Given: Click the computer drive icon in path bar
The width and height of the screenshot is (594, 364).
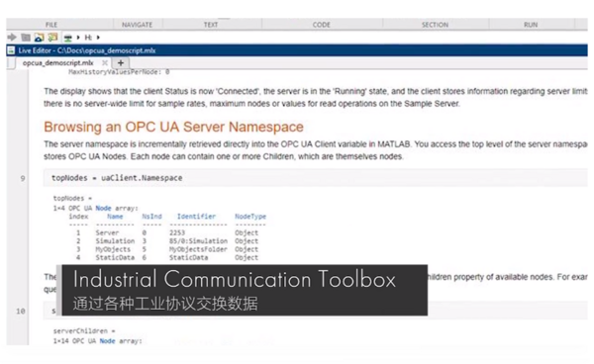Looking at the screenshot, I should (67, 38).
